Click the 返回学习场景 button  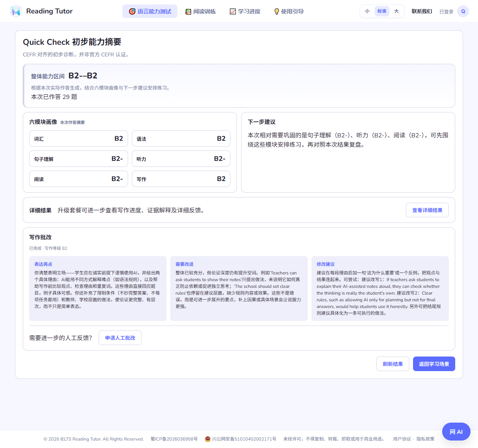point(434,364)
